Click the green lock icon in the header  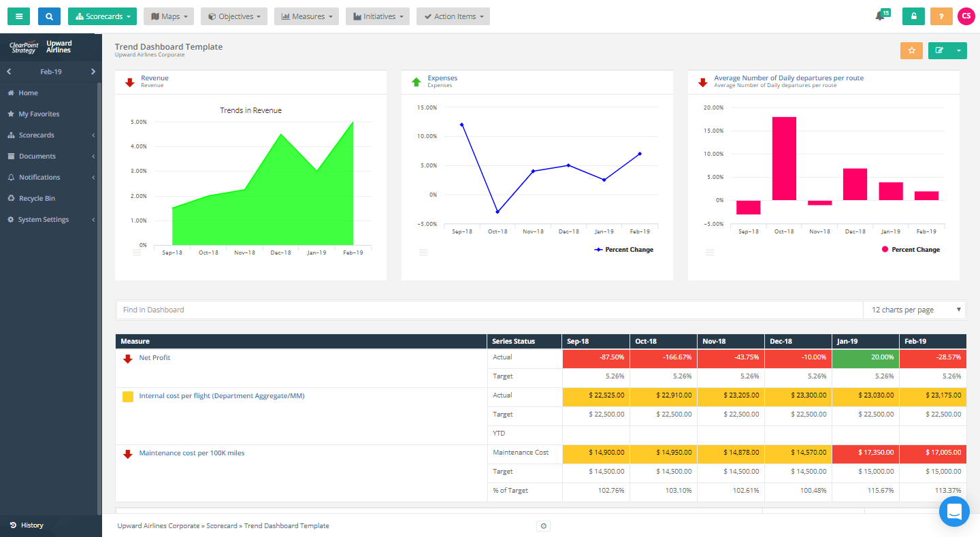click(x=913, y=16)
